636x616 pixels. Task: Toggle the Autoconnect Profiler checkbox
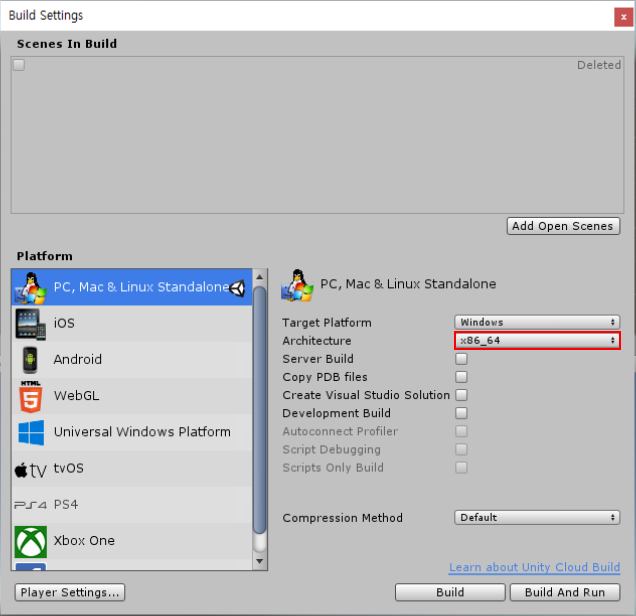[x=461, y=431]
